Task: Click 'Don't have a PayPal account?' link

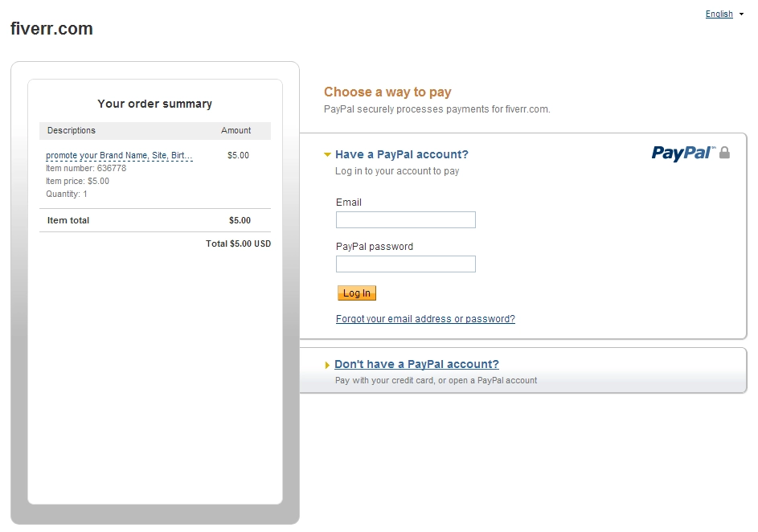Action: coord(416,364)
